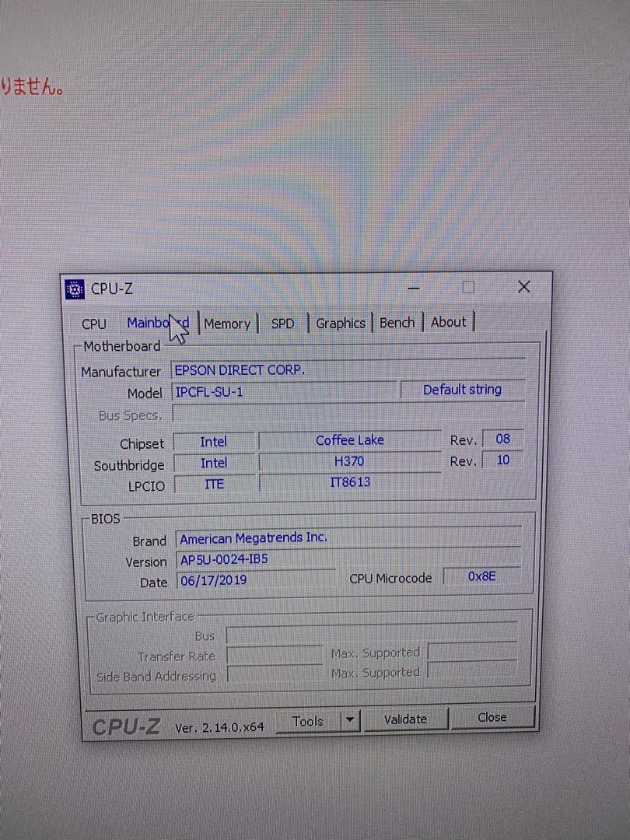
Task: Select the Mainboard tab
Action: coord(158,323)
